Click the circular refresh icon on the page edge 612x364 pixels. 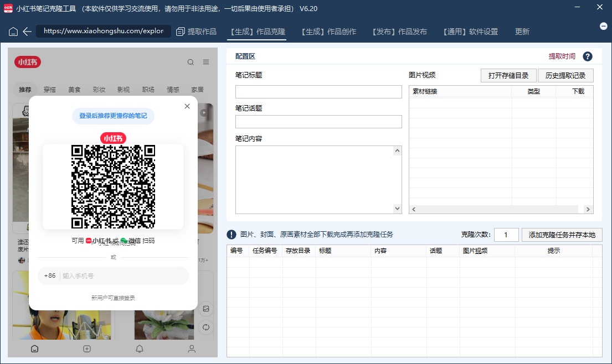point(205,327)
